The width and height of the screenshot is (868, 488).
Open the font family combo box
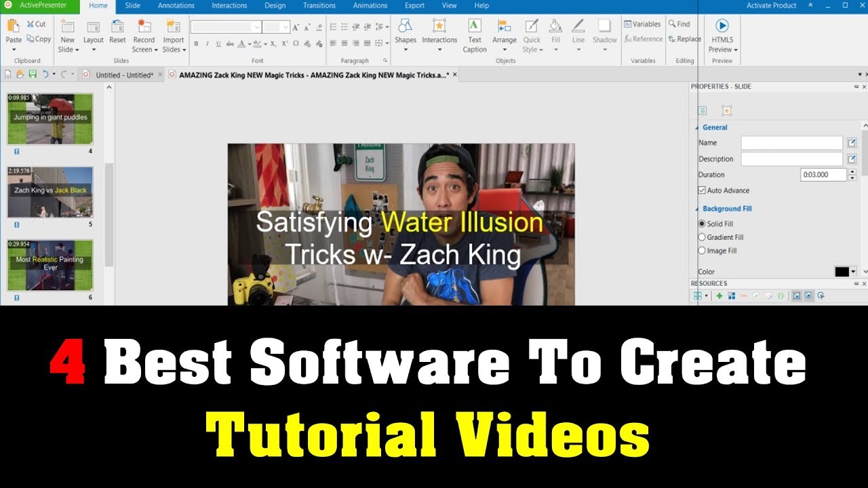226,26
